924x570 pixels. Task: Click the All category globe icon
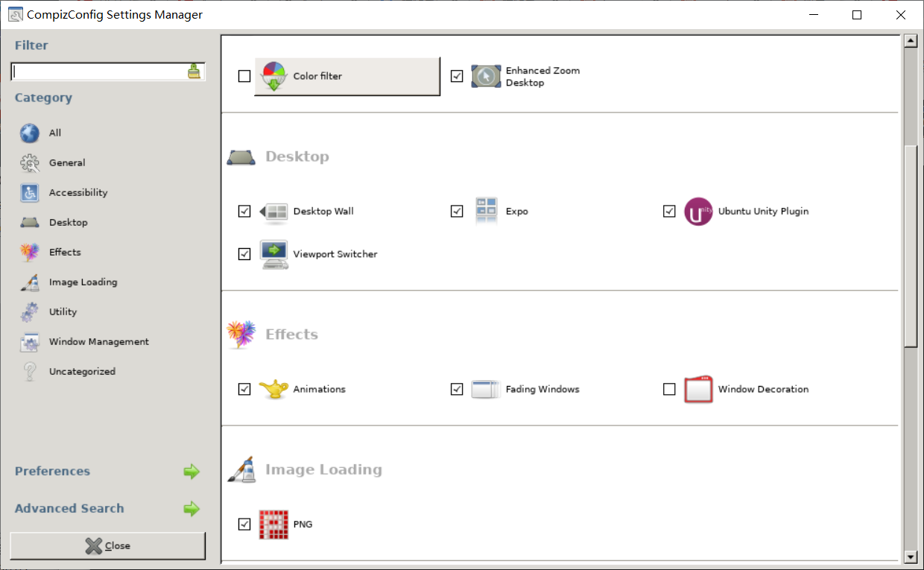tap(30, 133)
